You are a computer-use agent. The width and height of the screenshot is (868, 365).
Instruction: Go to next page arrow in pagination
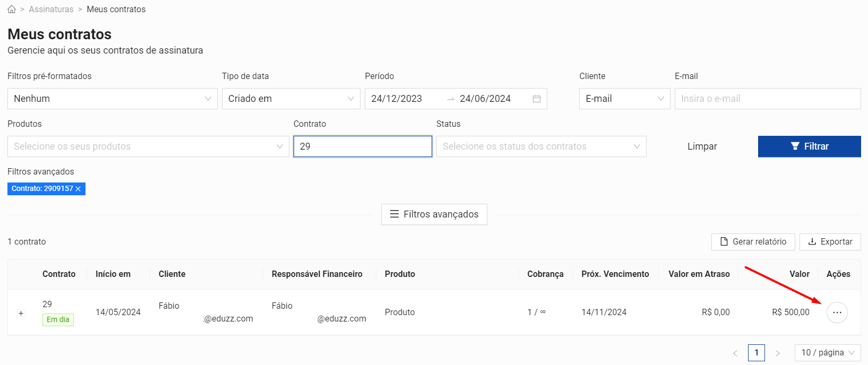tap(778, 353)
